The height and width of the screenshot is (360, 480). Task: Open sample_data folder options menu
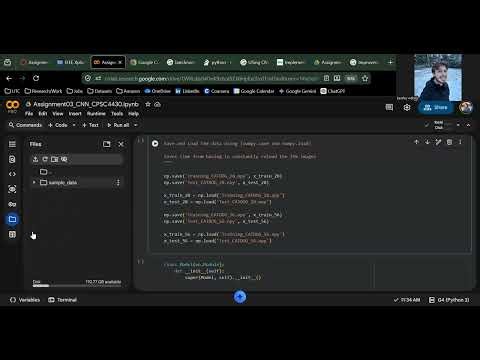118,182
